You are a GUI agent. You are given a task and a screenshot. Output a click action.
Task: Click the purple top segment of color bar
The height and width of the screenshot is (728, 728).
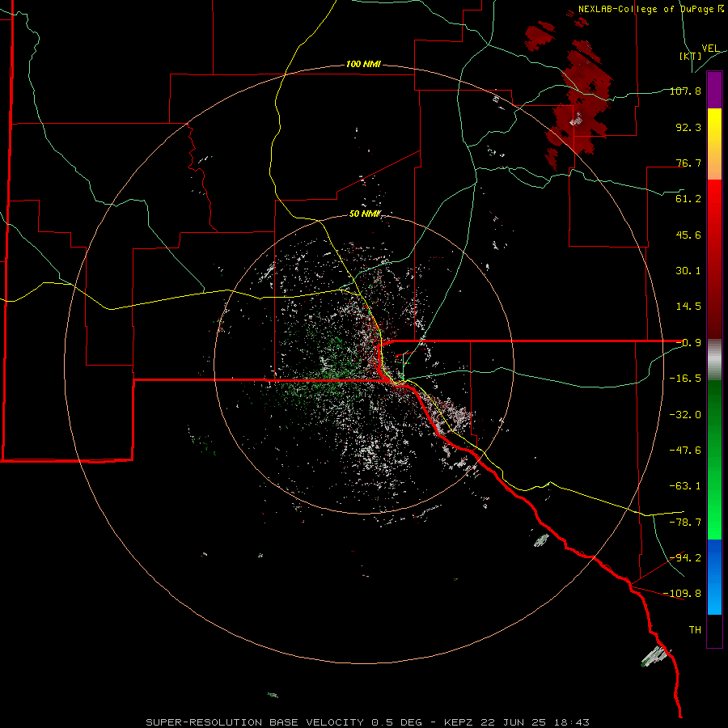click(x=714, y=90)
